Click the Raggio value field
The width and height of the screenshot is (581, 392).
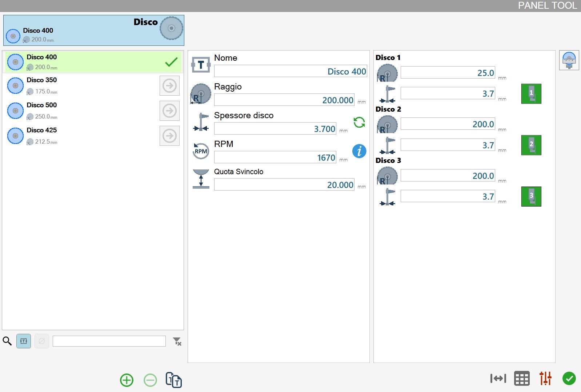(284, 100)
